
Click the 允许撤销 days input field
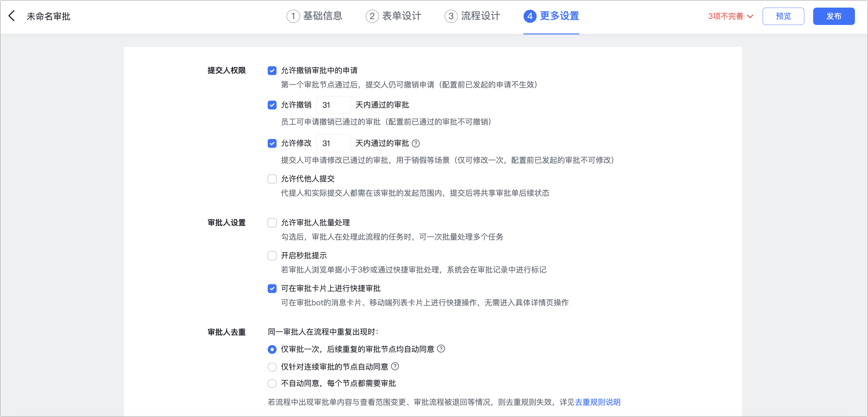click(333, 105)
